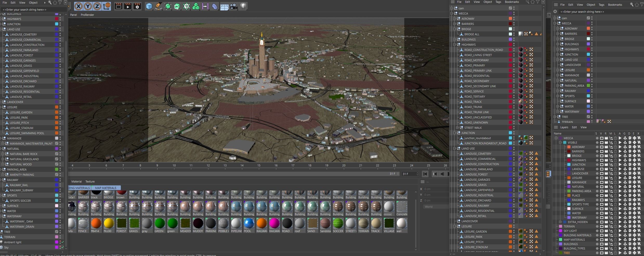Viewport: 644px width, 256px height.
Task: Expand AEROWAY in middle object manager
Action: point(454,18)
